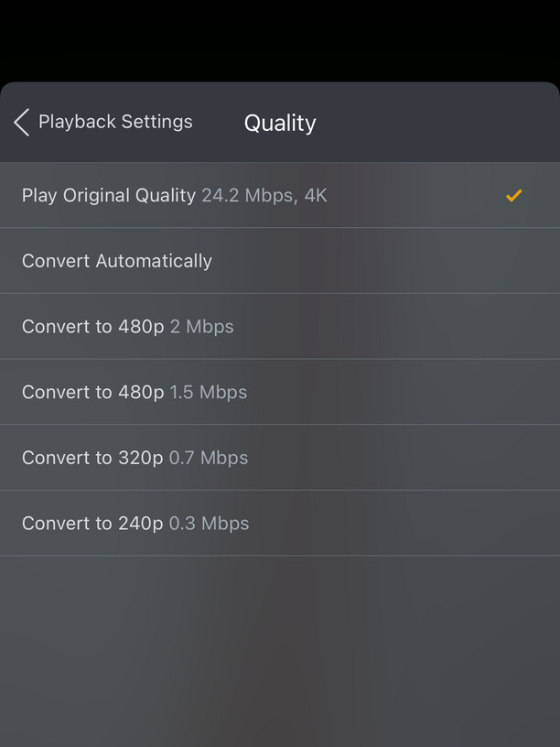Click the 240p resolution text
The width and height of the screenshot is (560, 747).
(x=140, y=524)
